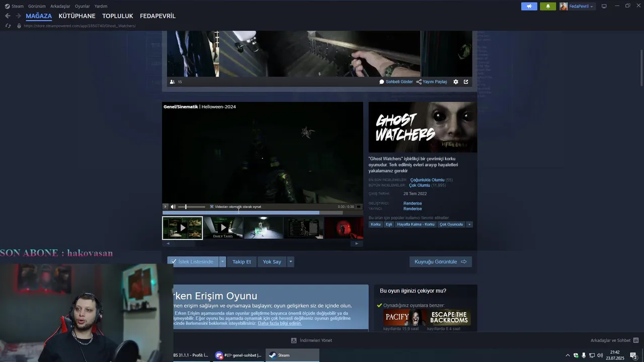Screen dimensions: 644x362
Task: Select the Korku tag
Action: (x=376, y=224)
